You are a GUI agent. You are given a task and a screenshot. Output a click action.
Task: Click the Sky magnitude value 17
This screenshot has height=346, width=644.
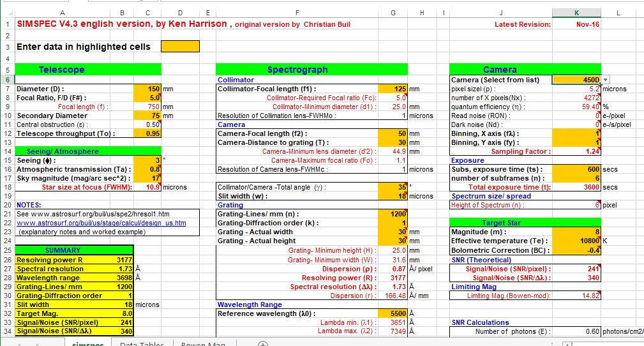(147, 178)
